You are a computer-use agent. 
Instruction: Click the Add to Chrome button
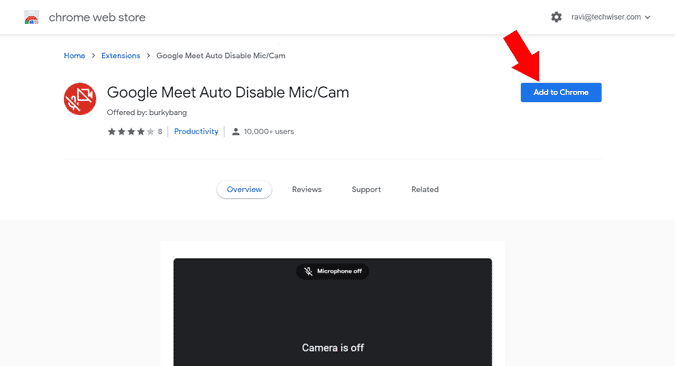561,92
